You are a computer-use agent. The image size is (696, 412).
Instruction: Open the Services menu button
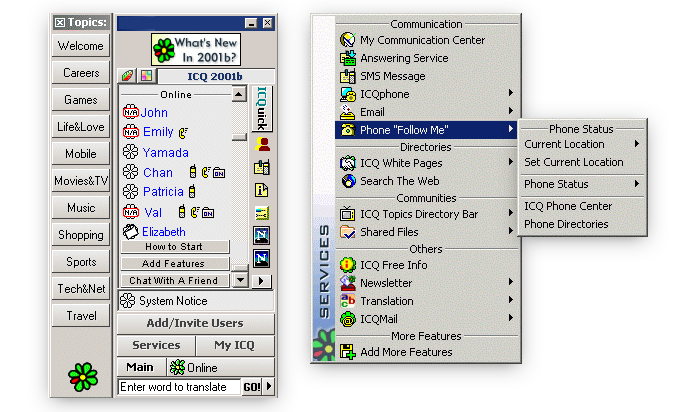point(156,345)
